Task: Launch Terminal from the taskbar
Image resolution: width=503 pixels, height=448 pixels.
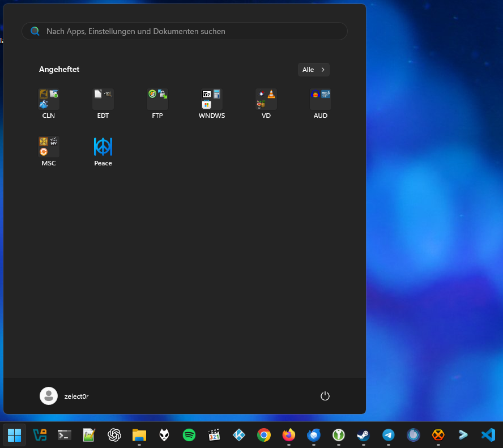Action: pos(65,435)
